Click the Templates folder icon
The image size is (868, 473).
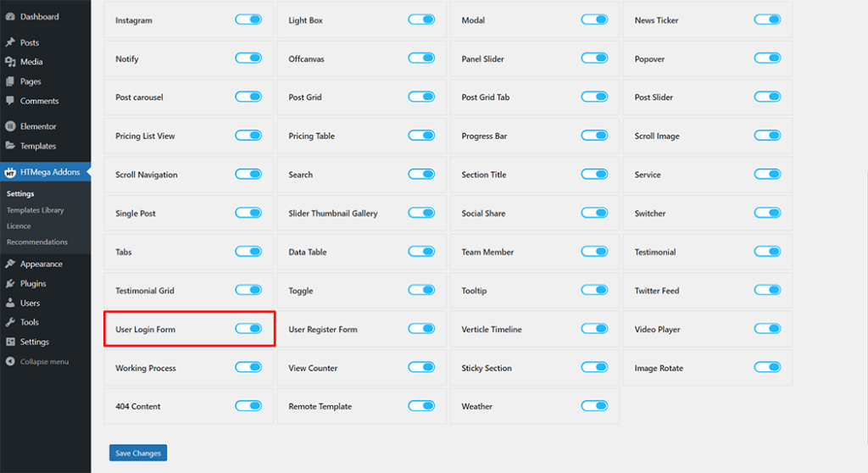click(10, 146)
